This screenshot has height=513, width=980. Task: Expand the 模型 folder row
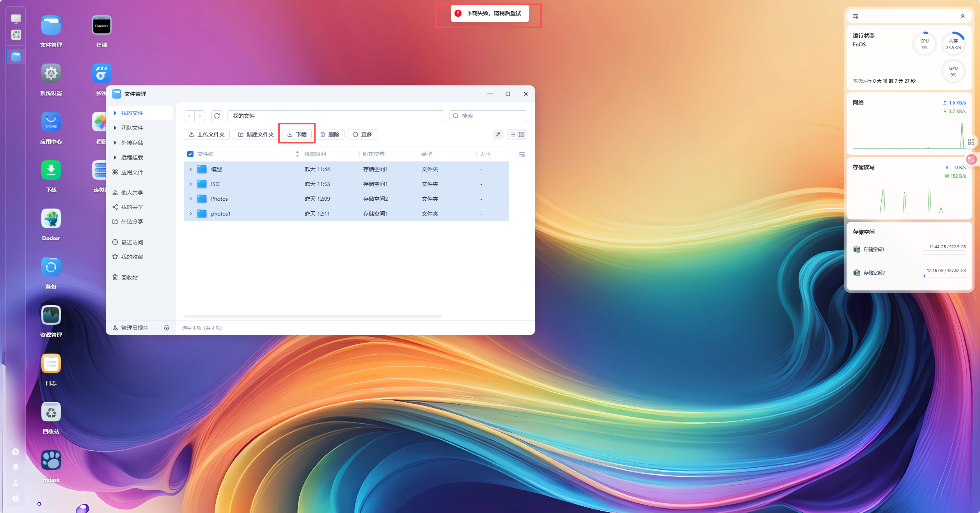[x=191, y=169]
